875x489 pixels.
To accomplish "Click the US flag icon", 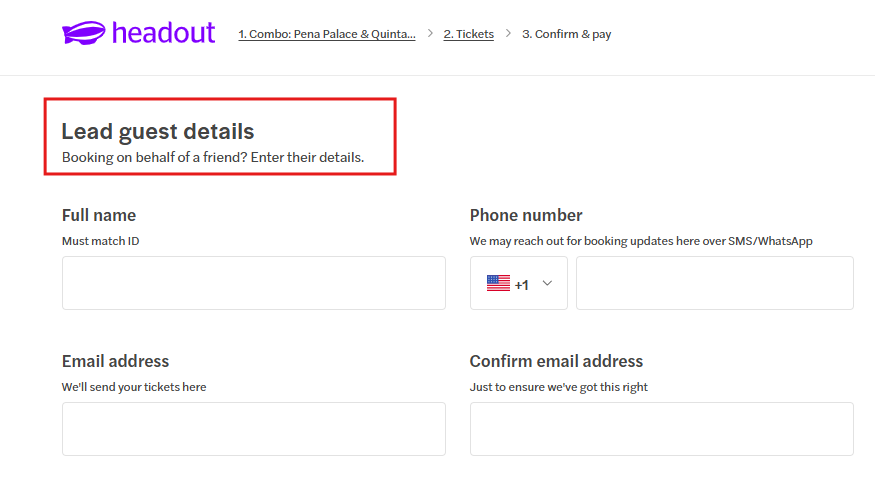I will pyautogui.click(x=498, y=283).
